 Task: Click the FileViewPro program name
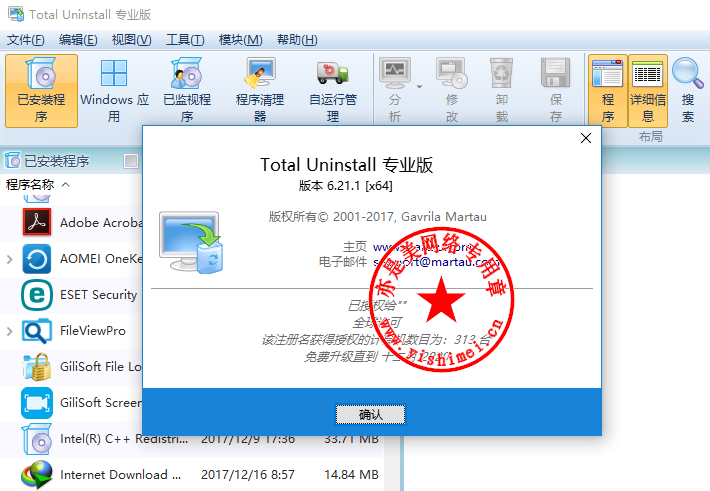[93, 331]
